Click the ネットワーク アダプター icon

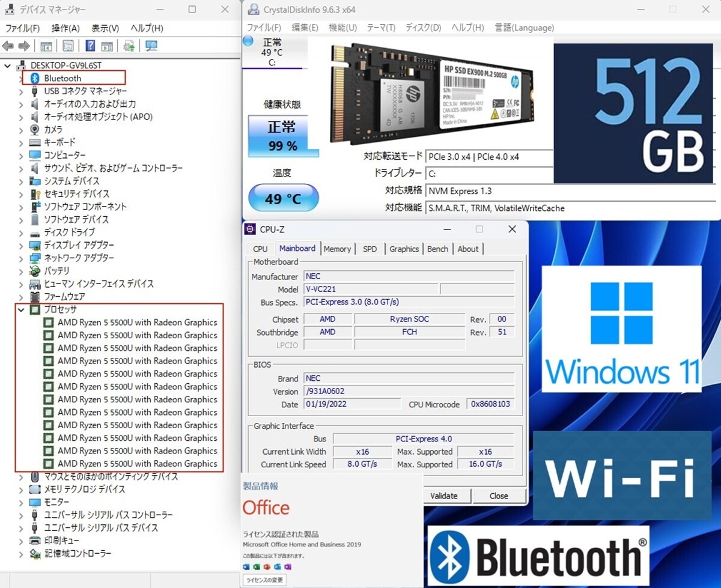[x=35, y=258]
